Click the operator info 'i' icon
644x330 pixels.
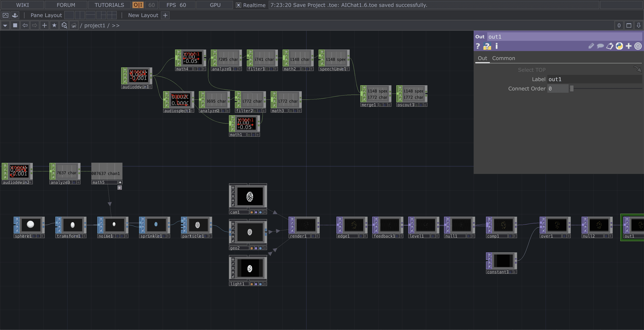(496, 46)
